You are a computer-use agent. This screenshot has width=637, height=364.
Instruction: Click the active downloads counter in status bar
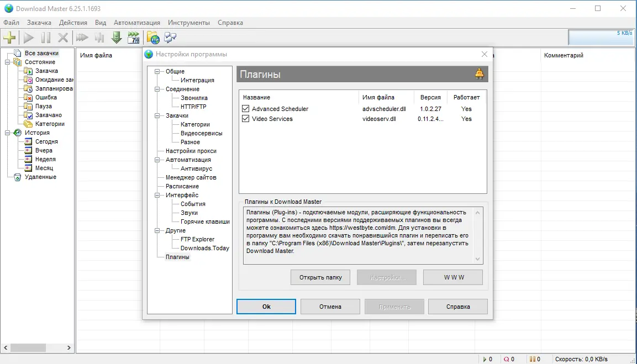click(487, 359)
